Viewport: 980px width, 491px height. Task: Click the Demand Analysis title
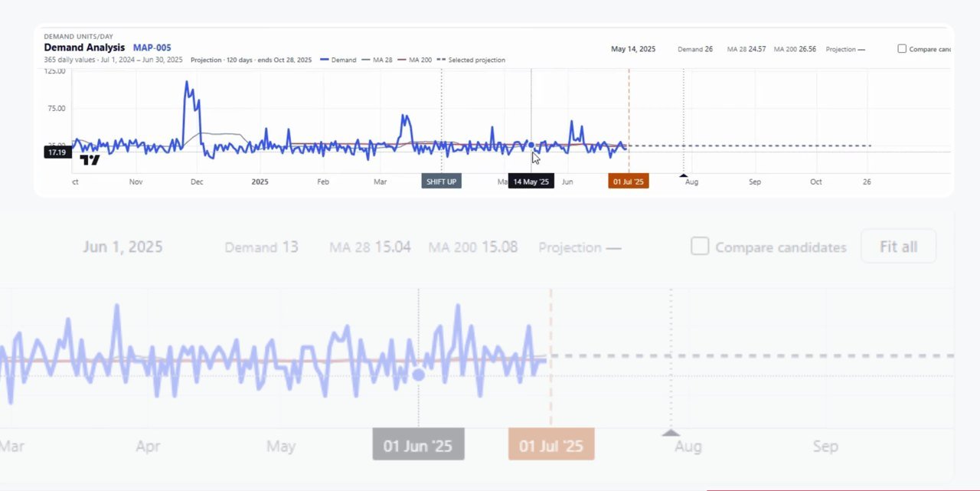(x=84, y=47)
